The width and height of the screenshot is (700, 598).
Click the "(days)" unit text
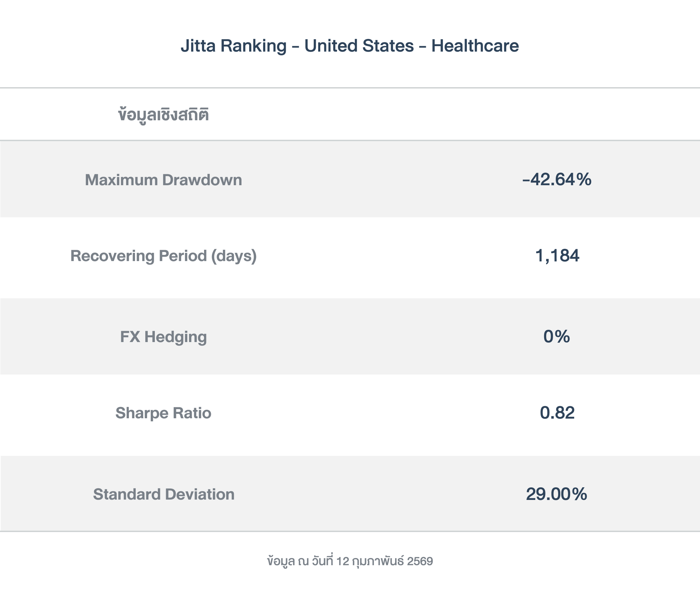point(234,256)
